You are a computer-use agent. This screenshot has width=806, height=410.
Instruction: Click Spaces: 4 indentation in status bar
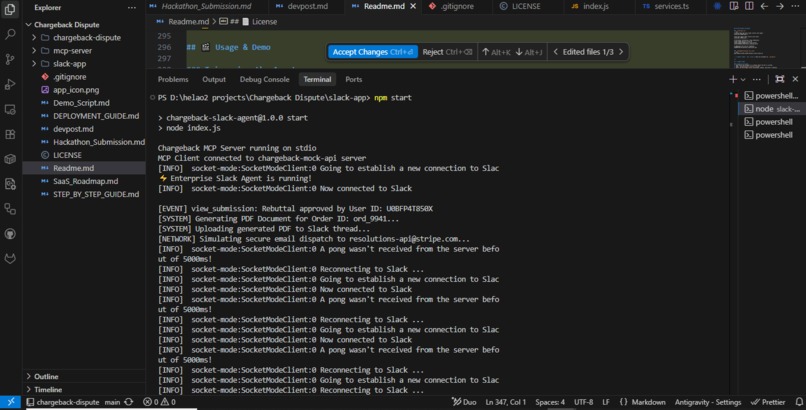tap(549, 402)
